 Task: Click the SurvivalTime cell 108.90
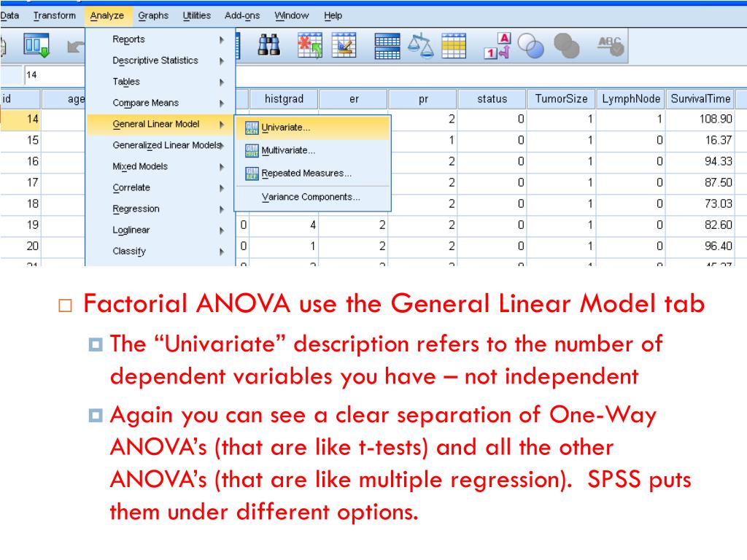click(x=700, y=119)
